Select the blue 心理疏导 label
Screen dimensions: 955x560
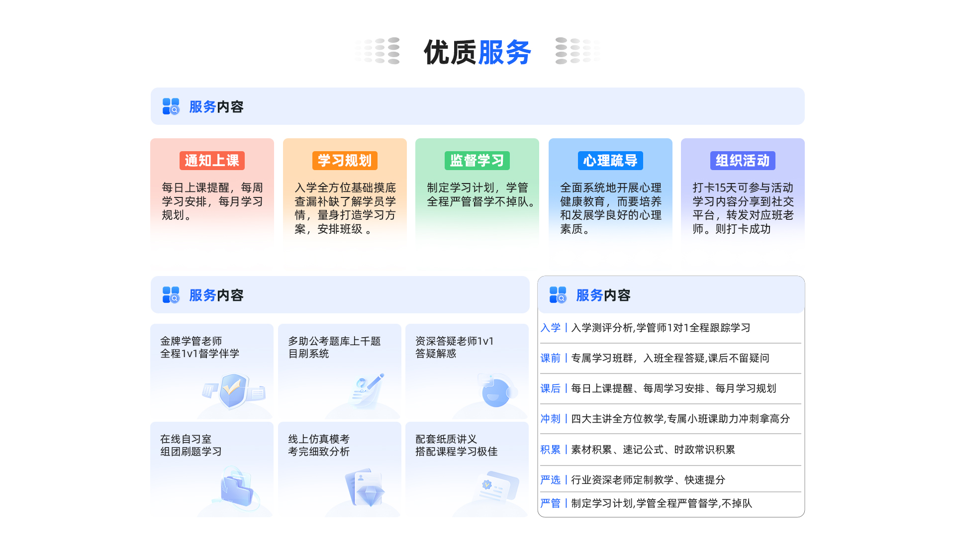point(610,161)
